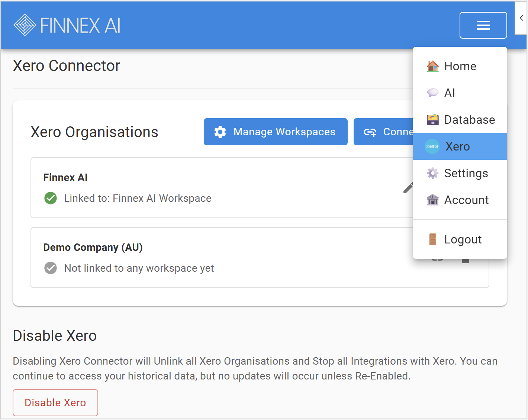Click the red Disable Xero button
Image resolution: width=528 pixels, height=420 pixels.
coord(55,403)
